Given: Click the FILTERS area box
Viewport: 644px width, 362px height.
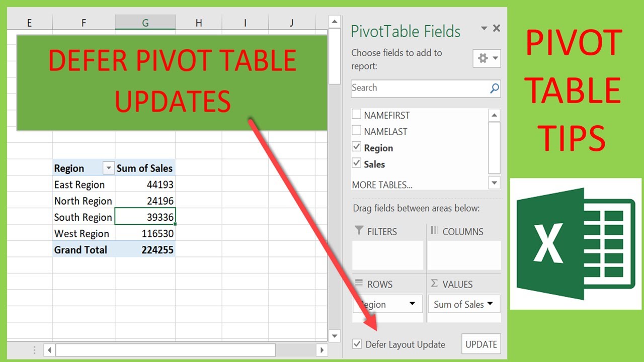Looking at the screenshot, I should click(x=388, y=255).
